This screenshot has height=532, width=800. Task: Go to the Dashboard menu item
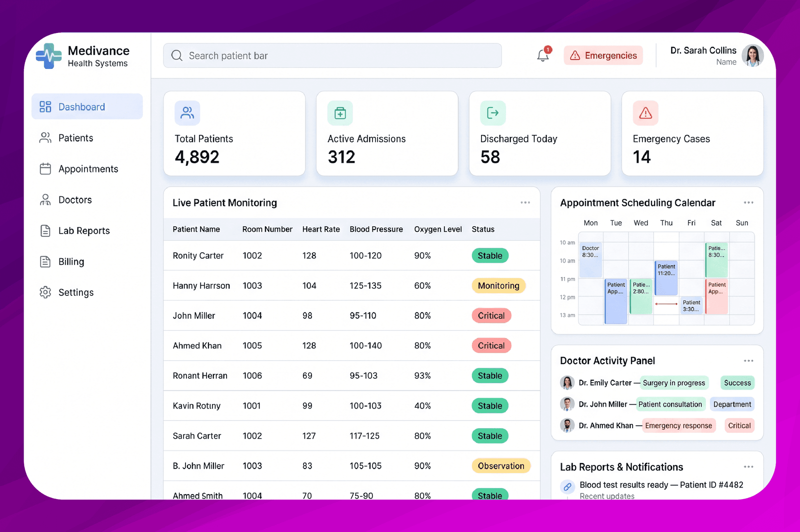click(87, 106)
